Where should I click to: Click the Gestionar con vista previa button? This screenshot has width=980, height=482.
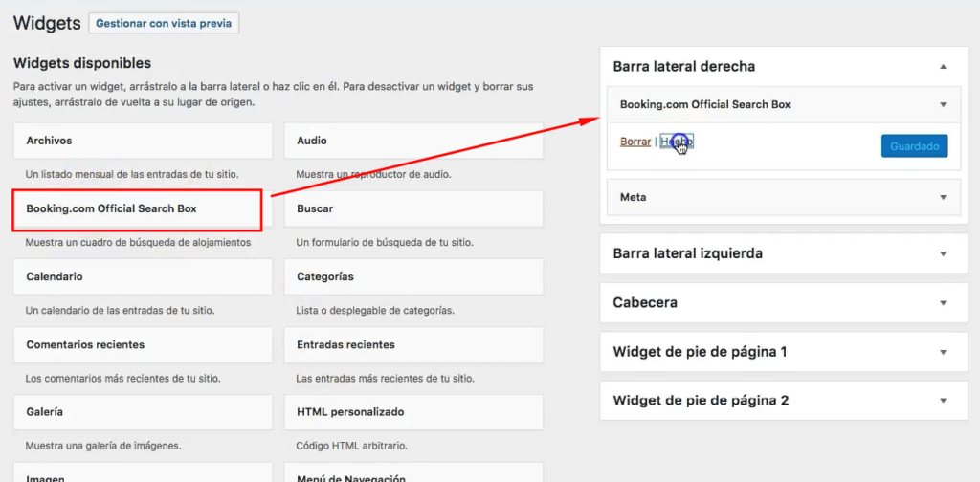point(164,24)
